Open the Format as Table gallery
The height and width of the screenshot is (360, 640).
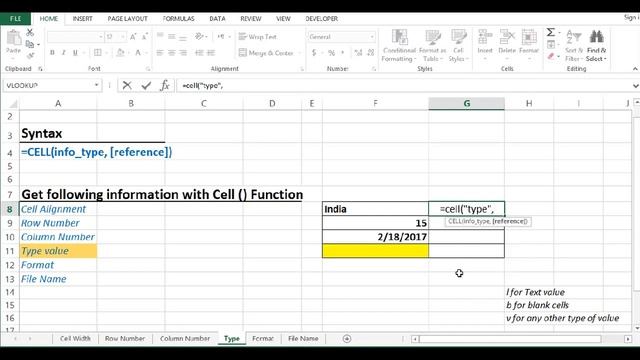tap(432, 46)
